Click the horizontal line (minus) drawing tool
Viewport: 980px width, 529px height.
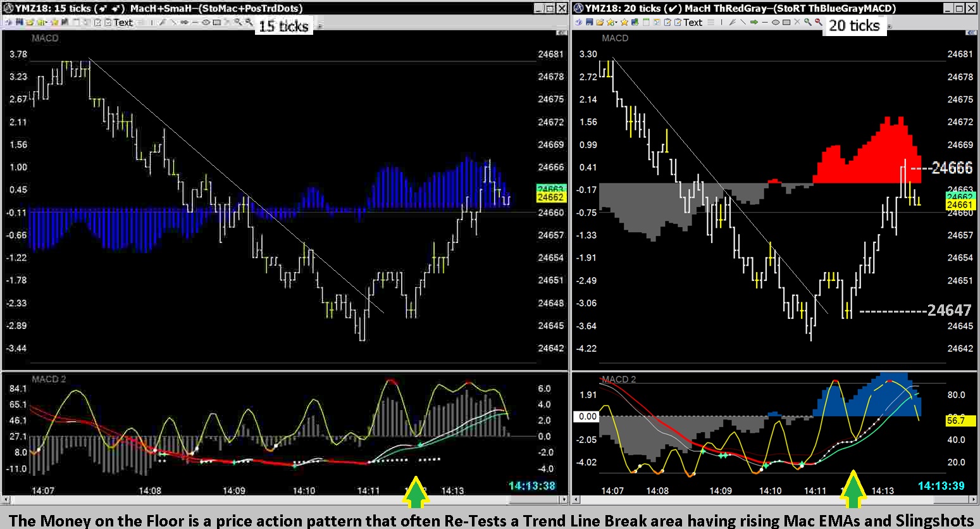point(766,24)
